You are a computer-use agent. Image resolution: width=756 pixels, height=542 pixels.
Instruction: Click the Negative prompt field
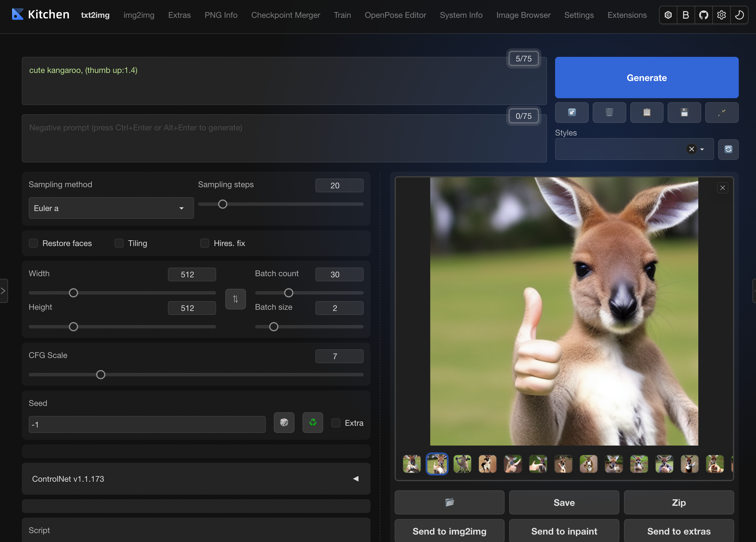coord(284,138)
